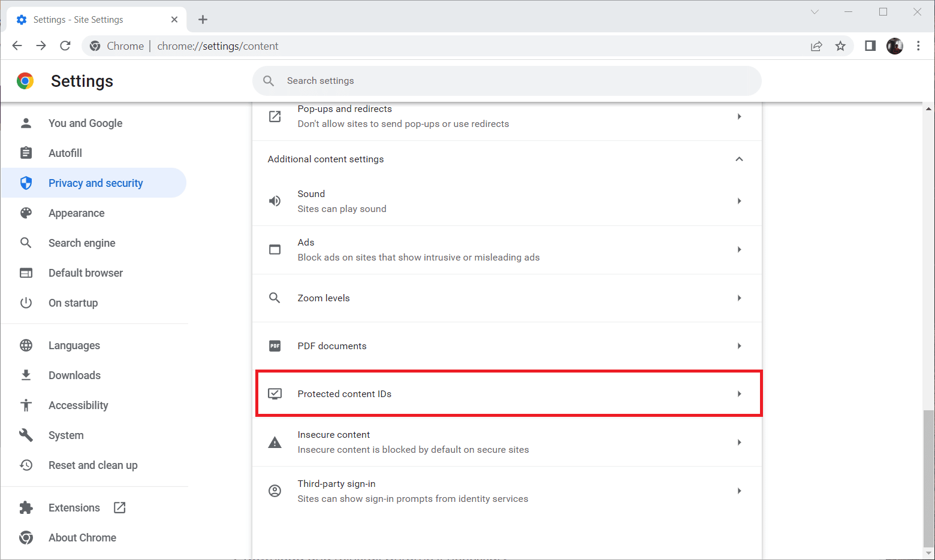Open Autofill settings section

tap(93, 153)
